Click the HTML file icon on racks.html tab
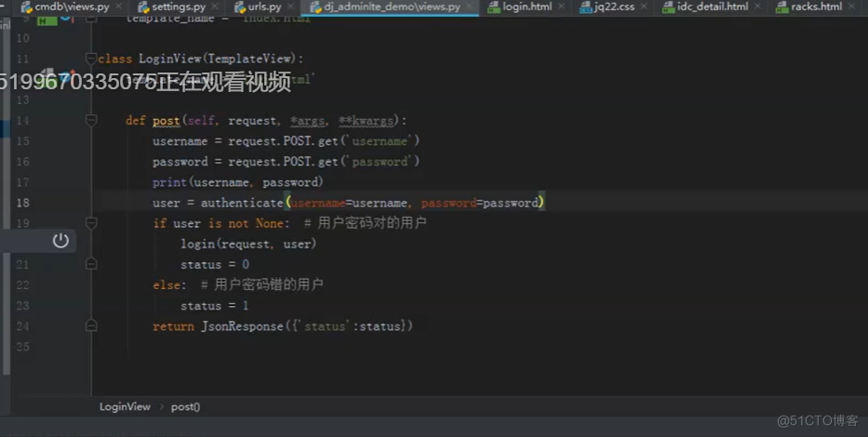 (782, 7)
